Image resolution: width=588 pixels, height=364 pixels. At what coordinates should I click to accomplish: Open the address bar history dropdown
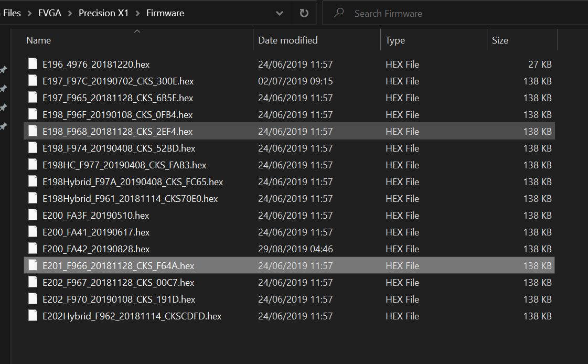[280, 13]
